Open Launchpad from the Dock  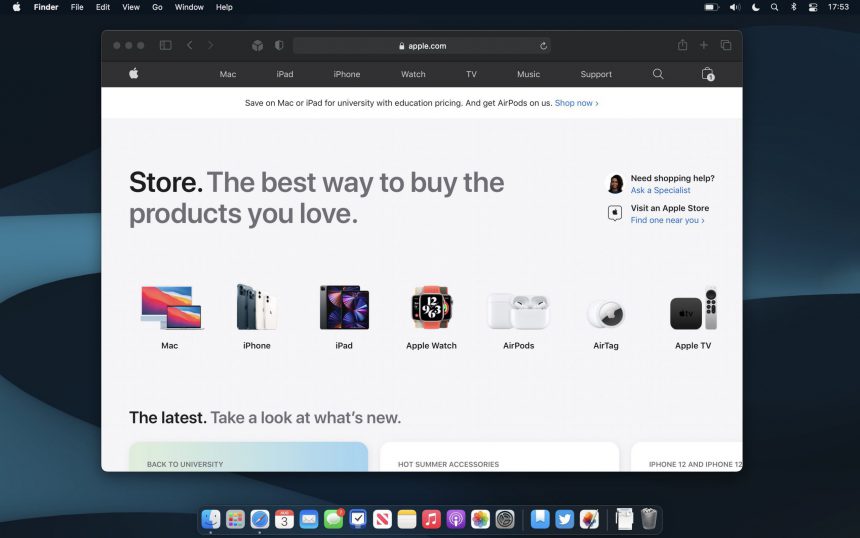pos(235,518)
